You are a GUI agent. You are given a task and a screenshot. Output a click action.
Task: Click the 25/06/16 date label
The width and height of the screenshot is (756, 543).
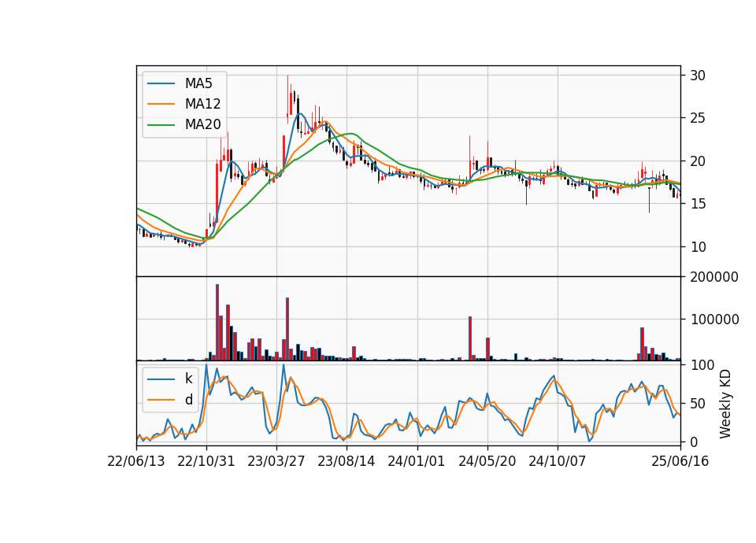click(x=680, y=461)
